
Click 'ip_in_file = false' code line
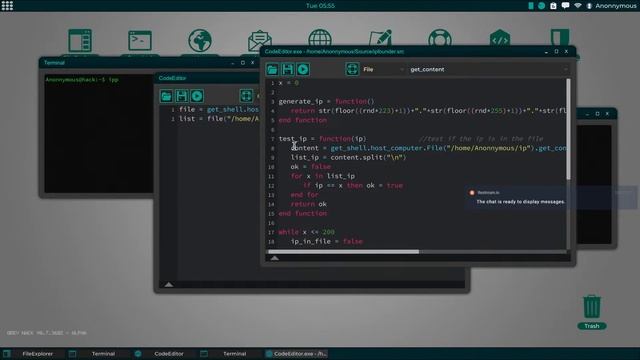pyautogui.click(x=326, y=242)
